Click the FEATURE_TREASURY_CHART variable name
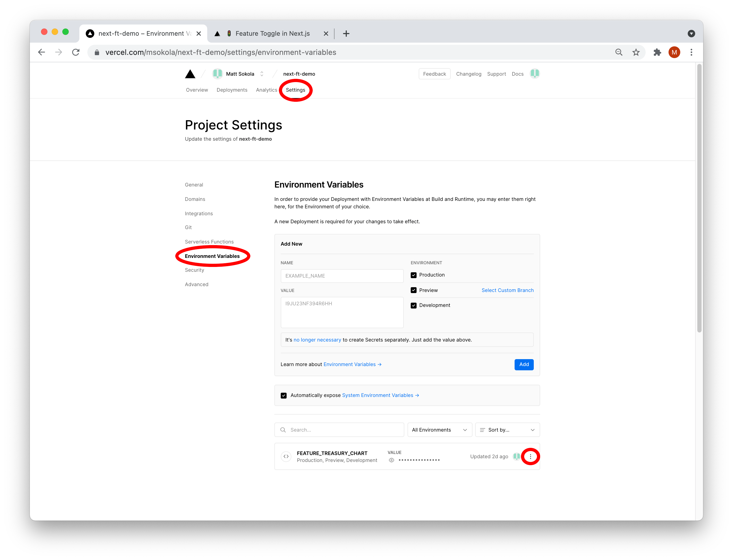The image size is (733, 560). pos(332,453)
